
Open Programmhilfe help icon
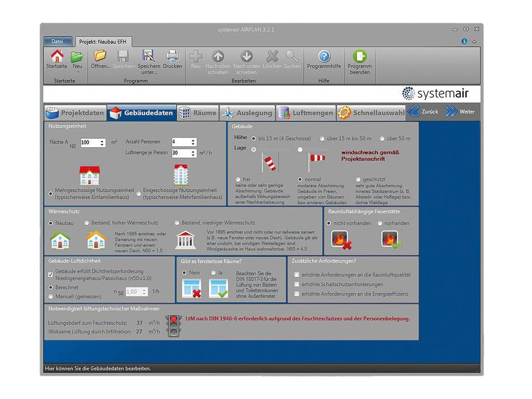[324, 56]
